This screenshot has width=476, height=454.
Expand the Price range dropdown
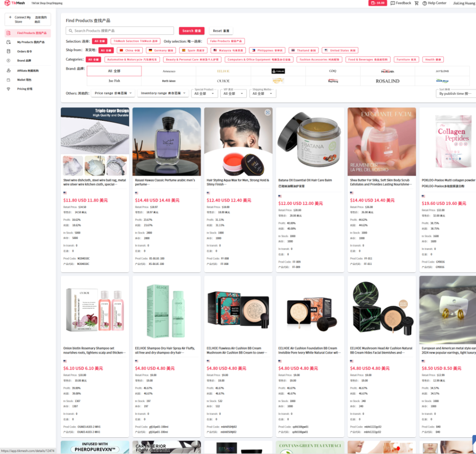pos(113,93)
